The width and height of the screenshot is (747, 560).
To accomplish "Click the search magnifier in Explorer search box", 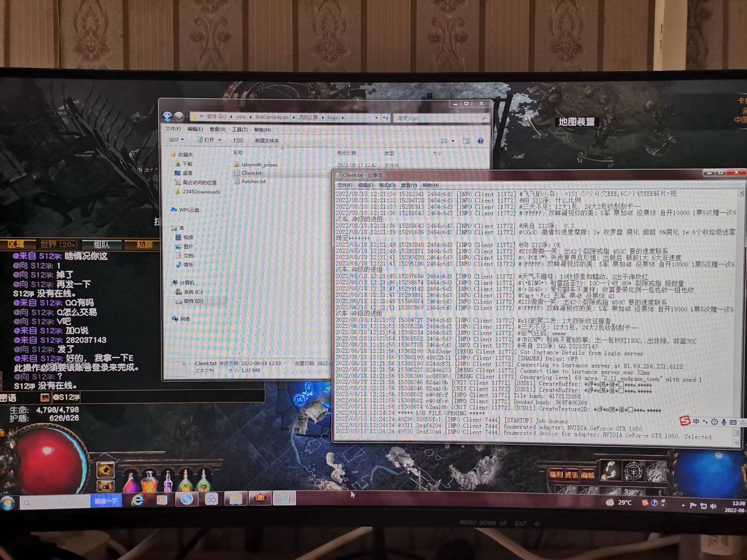I will (484, 118).
